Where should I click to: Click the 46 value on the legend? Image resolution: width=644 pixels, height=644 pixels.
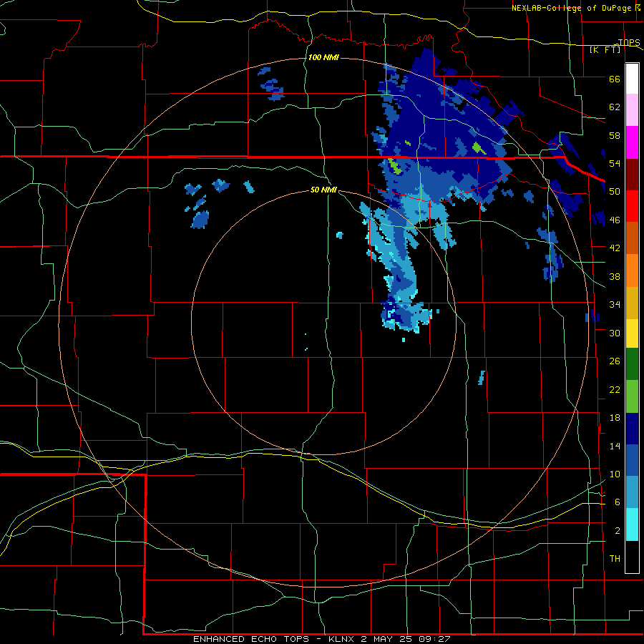pyautogui.click(x=615, y=220)
